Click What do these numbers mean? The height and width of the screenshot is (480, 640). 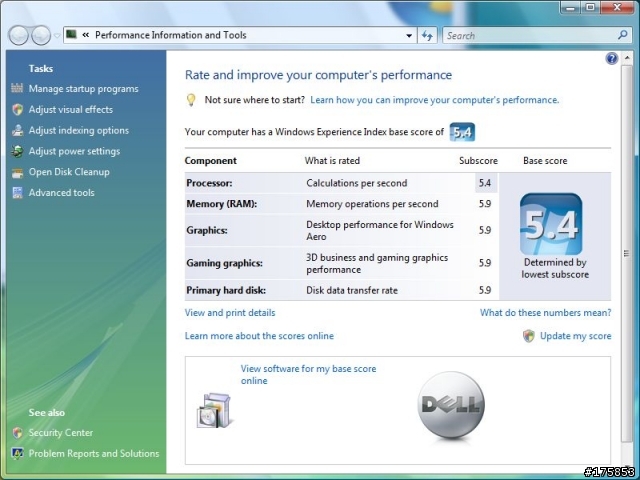[x=545, y=313]
